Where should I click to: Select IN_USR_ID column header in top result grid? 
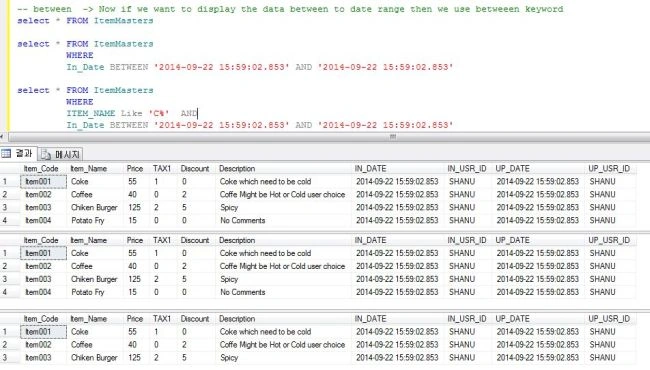(467, 169)
